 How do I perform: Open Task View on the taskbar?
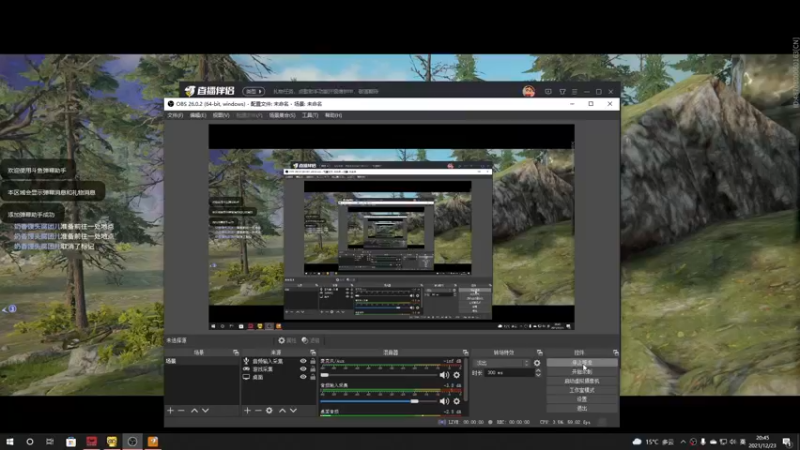(x=49, y=441)
